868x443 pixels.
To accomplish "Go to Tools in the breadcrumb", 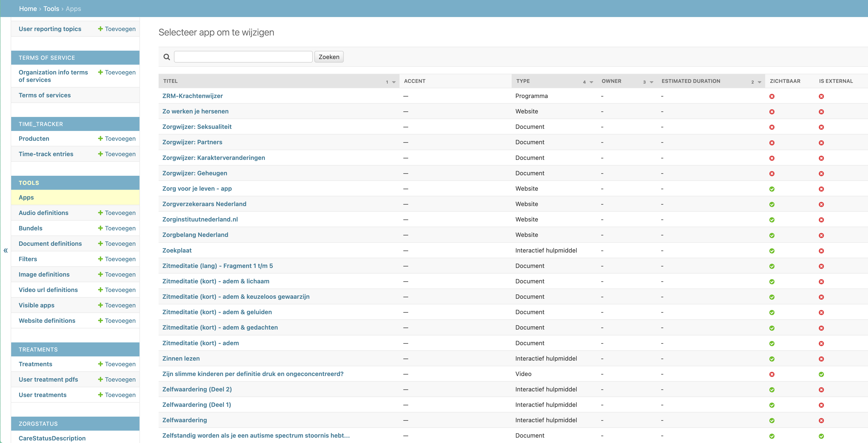I will tap(51, 9).
